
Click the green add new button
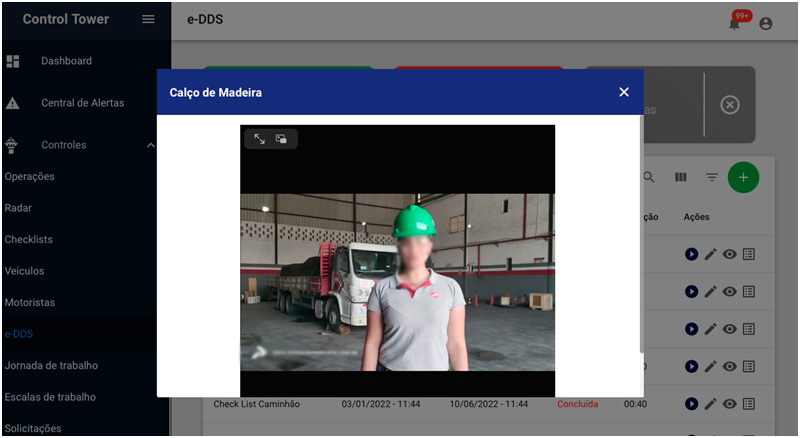[x=743, y=177]
